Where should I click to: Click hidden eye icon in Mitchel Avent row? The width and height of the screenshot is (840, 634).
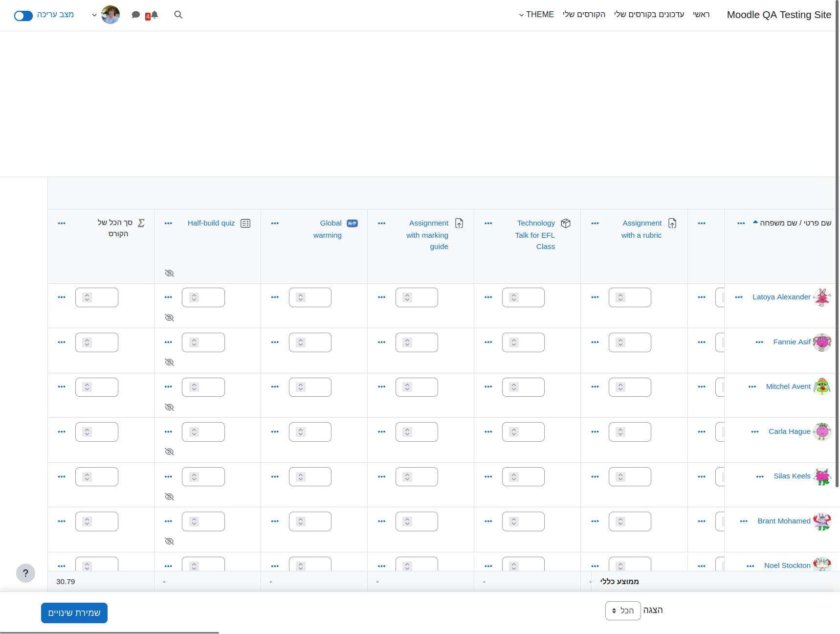[170, 407]
